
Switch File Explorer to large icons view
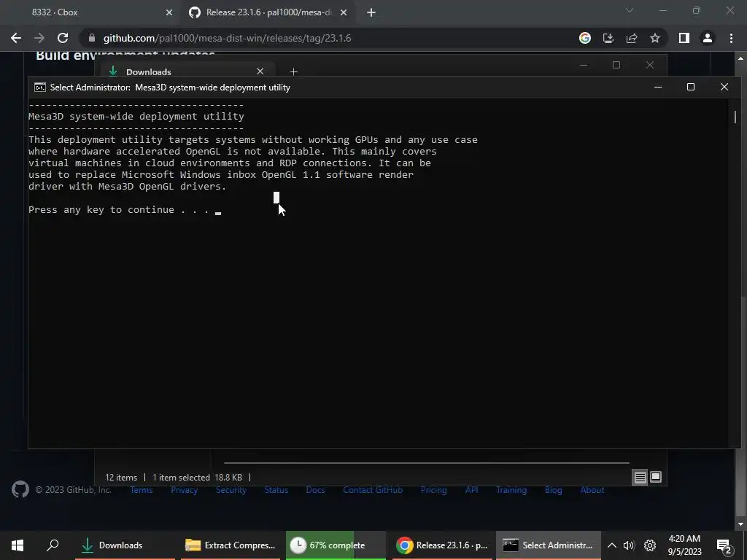656,477
